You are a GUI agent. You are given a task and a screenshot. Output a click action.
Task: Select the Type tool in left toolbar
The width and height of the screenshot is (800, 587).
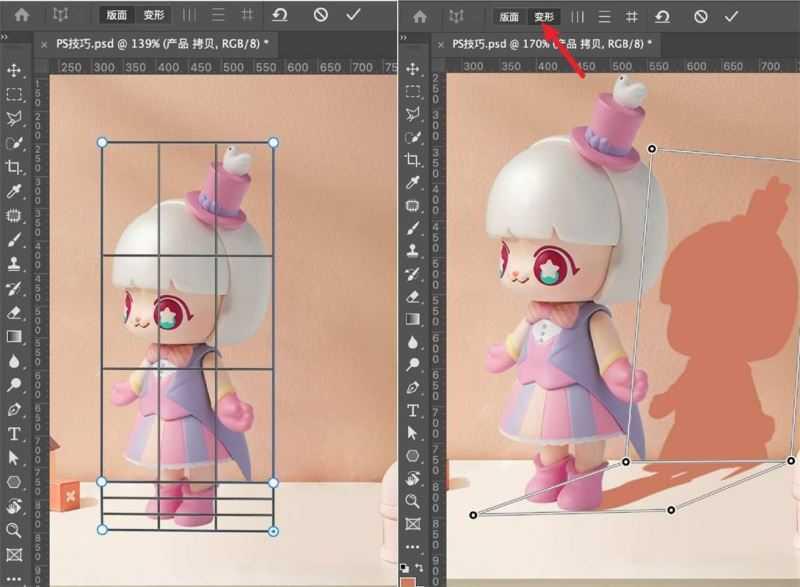click(x=14, y=433)
